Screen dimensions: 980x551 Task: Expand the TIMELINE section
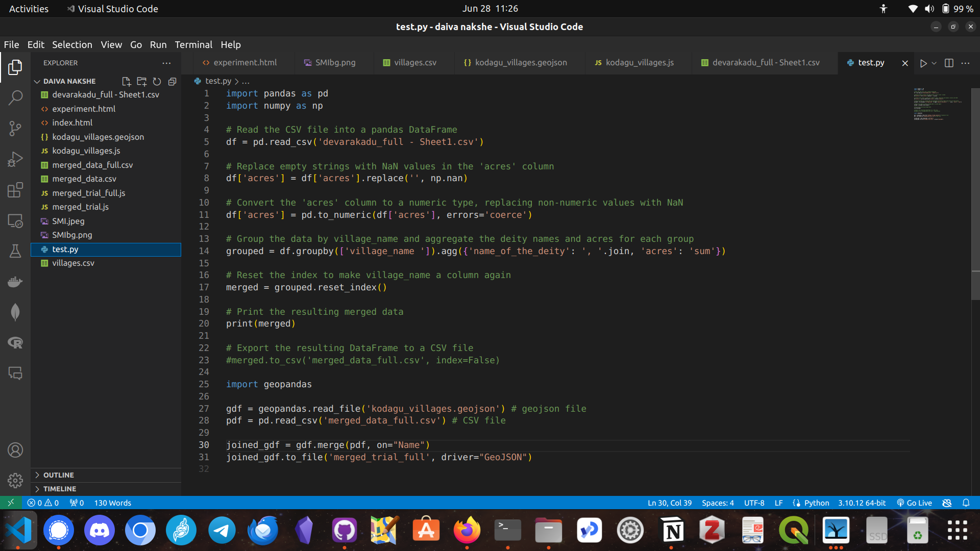pyautogui.click(x=59, y=488)
